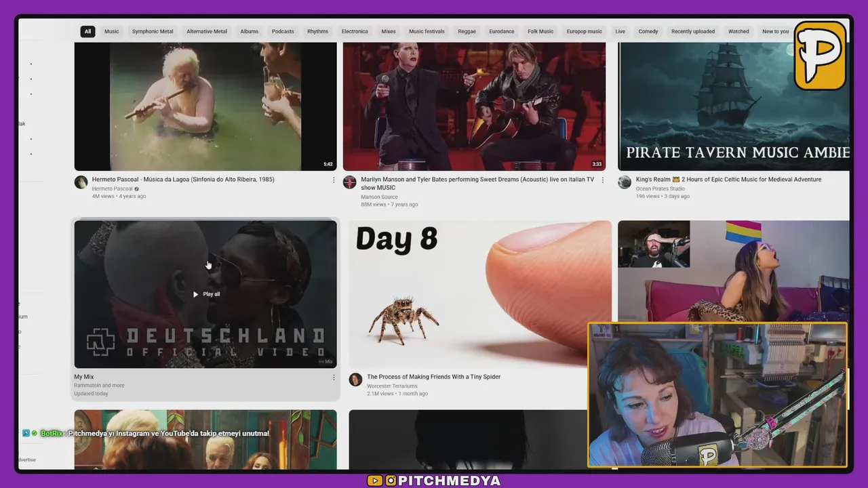Image resolution: width=868 pixels, height=488 pixels.
Task: Filter by Mixes chip
Action: point(389,31)
